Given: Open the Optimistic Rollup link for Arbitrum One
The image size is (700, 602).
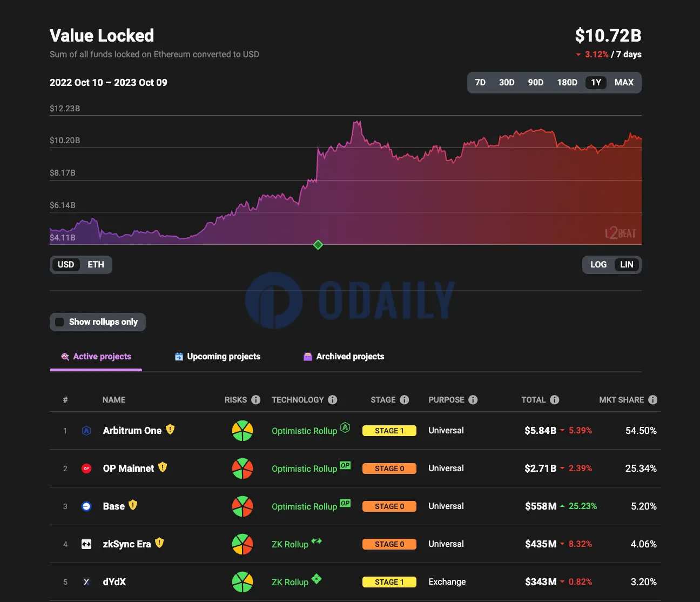Looking at the screenshot, I should pos(304,431).
